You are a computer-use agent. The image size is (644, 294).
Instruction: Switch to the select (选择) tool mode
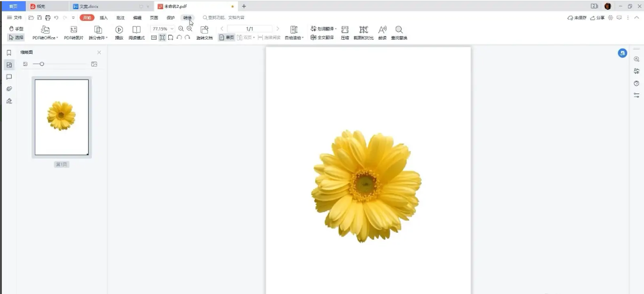(x=16, y=37)
